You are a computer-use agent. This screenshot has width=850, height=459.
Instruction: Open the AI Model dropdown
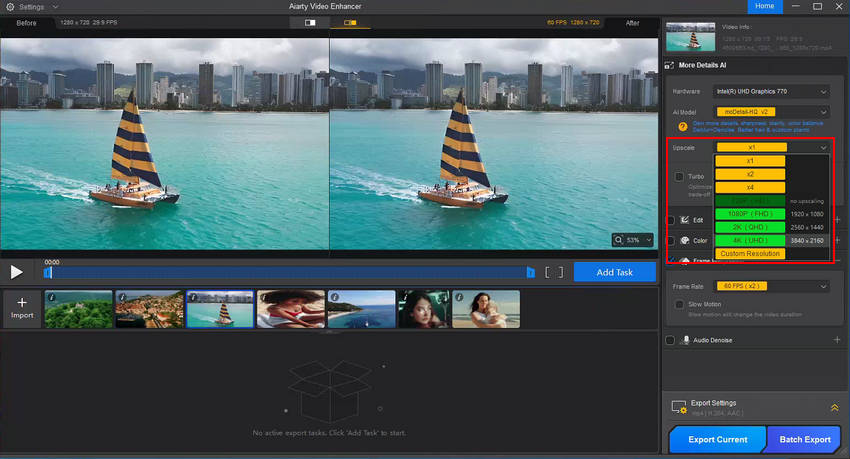[x=771, y=112]
